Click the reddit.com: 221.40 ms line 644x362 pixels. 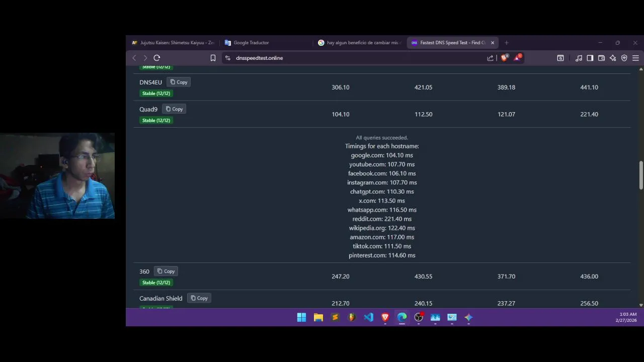pos(382,219)
